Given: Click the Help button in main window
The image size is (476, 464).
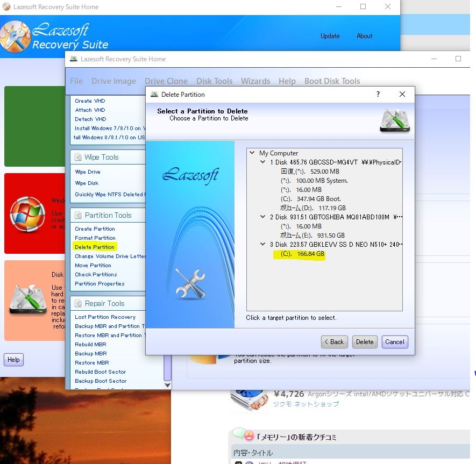Looking at the screenshot, I should (13, 360).
